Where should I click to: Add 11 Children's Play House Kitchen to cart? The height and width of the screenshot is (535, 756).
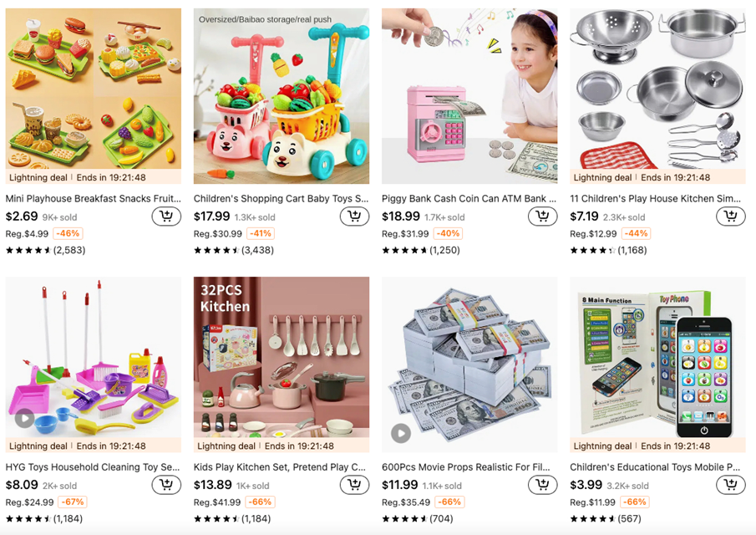point(730,217)
